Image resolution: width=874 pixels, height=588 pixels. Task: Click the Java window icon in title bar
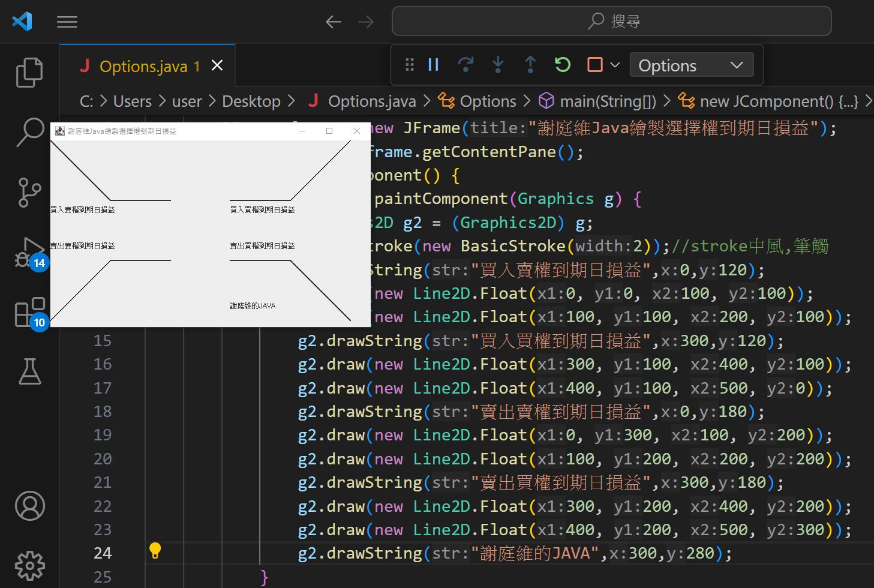click(x=60, y=131)
